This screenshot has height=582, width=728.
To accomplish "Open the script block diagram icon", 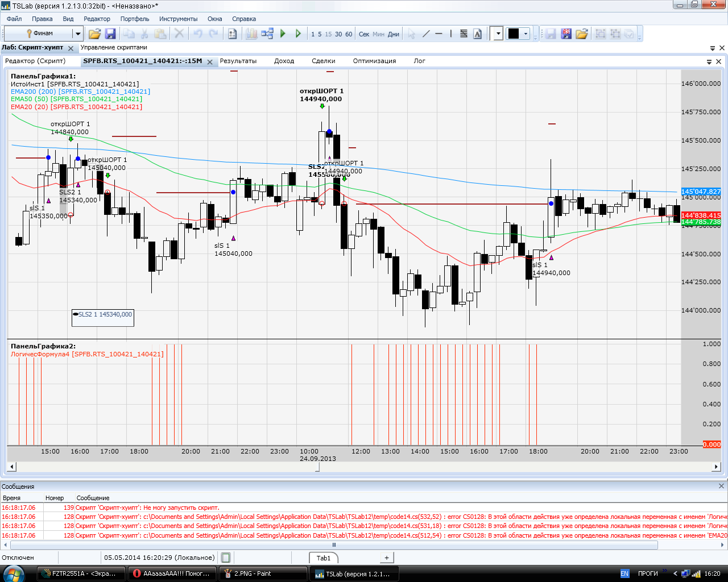I will click(x=267, y=34).
